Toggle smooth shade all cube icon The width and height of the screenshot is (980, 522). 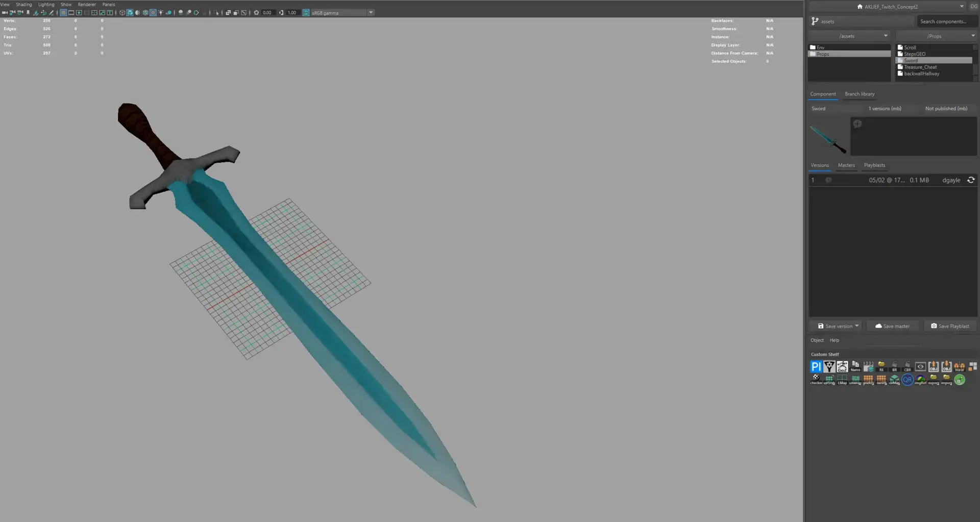pos(130,13)
